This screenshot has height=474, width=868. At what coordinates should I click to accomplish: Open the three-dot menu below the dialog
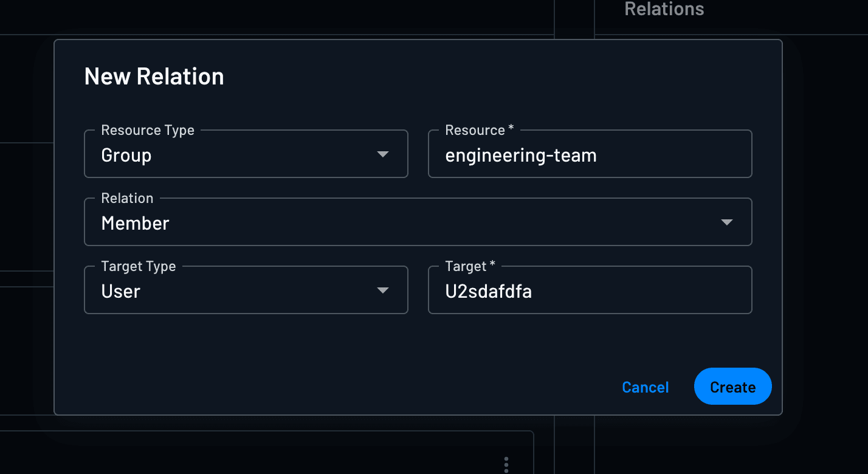[x=506, y=465]
